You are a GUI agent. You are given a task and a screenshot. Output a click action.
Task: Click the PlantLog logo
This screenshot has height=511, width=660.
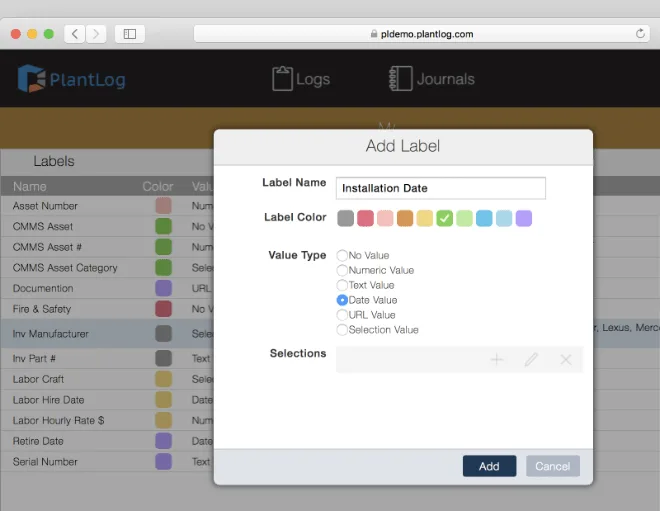72,79
